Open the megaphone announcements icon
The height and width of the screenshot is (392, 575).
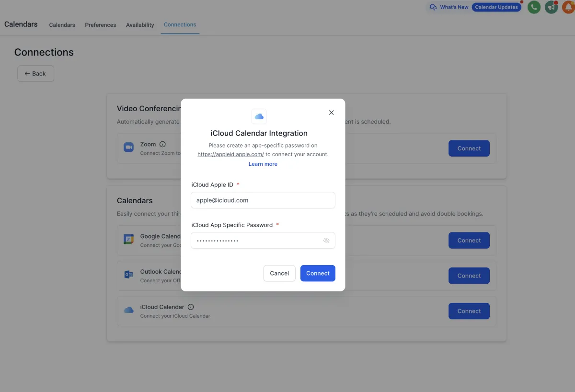[x=552, y=7]
